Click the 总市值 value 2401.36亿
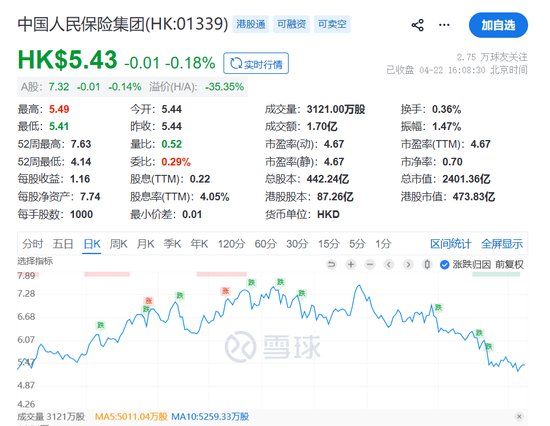The height and width of the screenshot is (426, 550). pyautogui.click(x=466, y=179)
